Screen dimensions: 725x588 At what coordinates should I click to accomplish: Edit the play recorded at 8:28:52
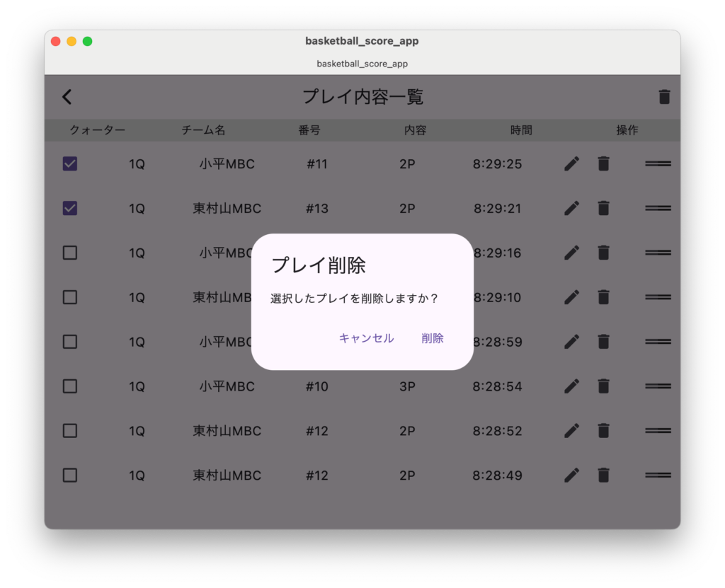571,430
